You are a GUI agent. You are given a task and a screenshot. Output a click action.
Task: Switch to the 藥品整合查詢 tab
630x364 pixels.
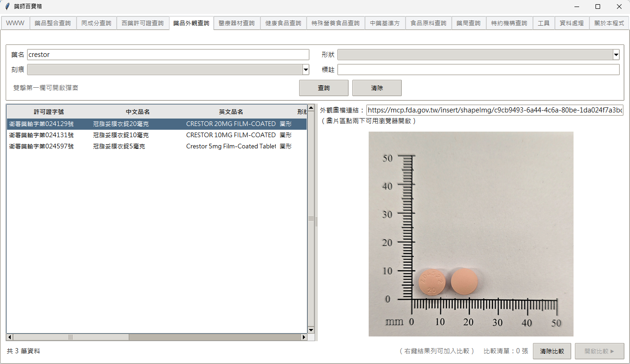tap(53, 23)
